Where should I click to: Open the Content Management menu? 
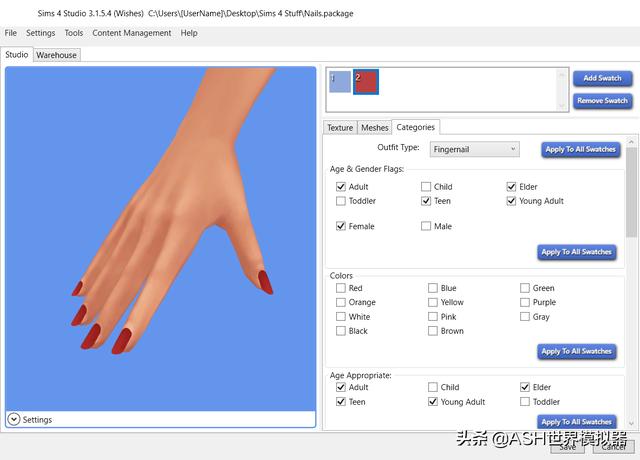[x=131, y=33]
